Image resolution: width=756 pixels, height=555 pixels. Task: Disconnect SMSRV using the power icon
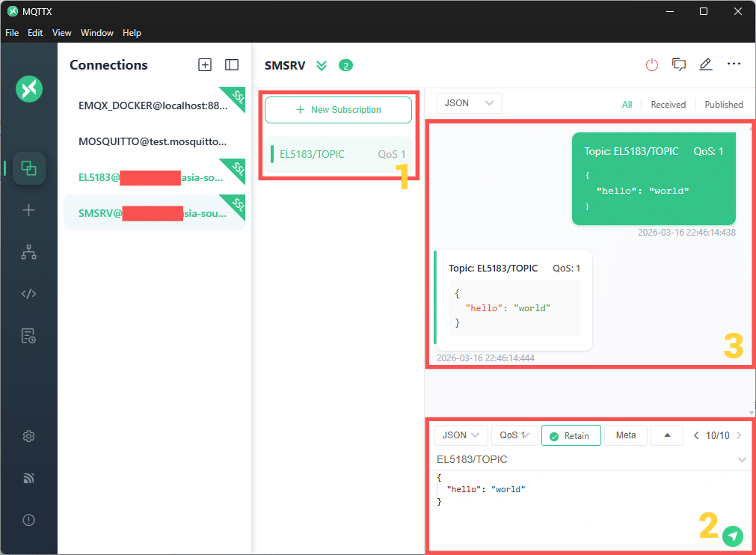coord(651,64)
